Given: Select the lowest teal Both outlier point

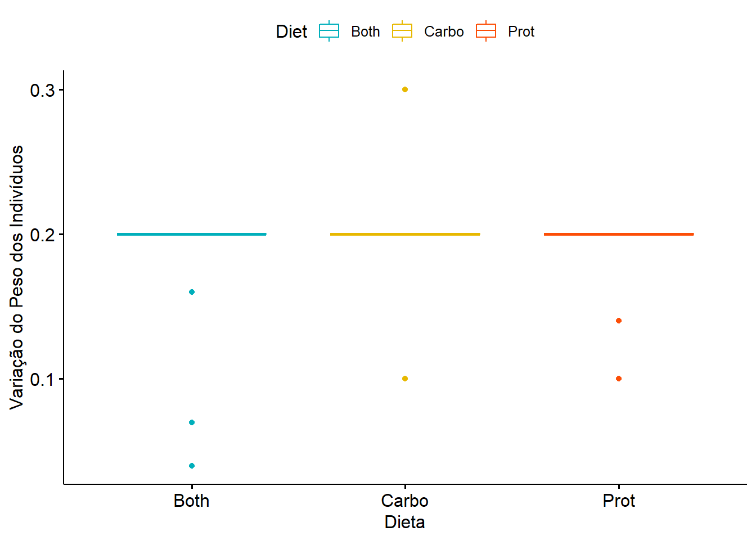Looking at the screenshot, I should pos(192,466).
